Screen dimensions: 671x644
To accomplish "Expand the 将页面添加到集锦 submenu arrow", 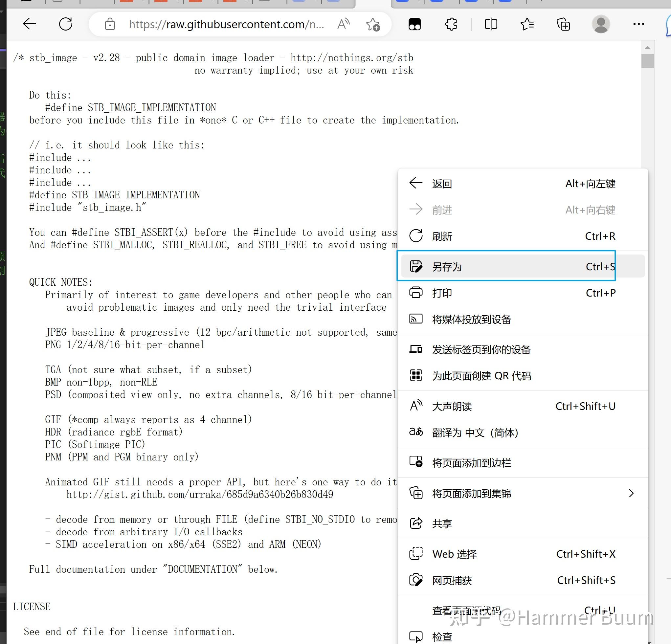I will click(632, 493).
